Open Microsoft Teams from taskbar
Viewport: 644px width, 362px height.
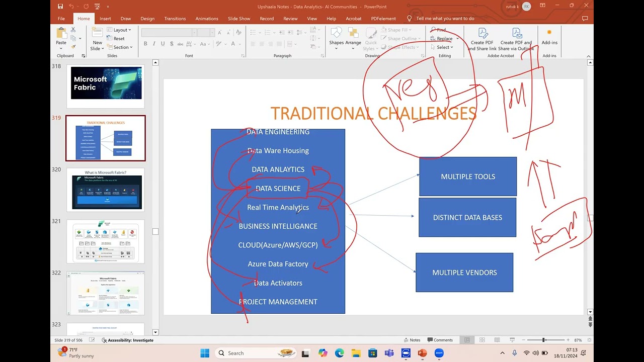(389, 353)
